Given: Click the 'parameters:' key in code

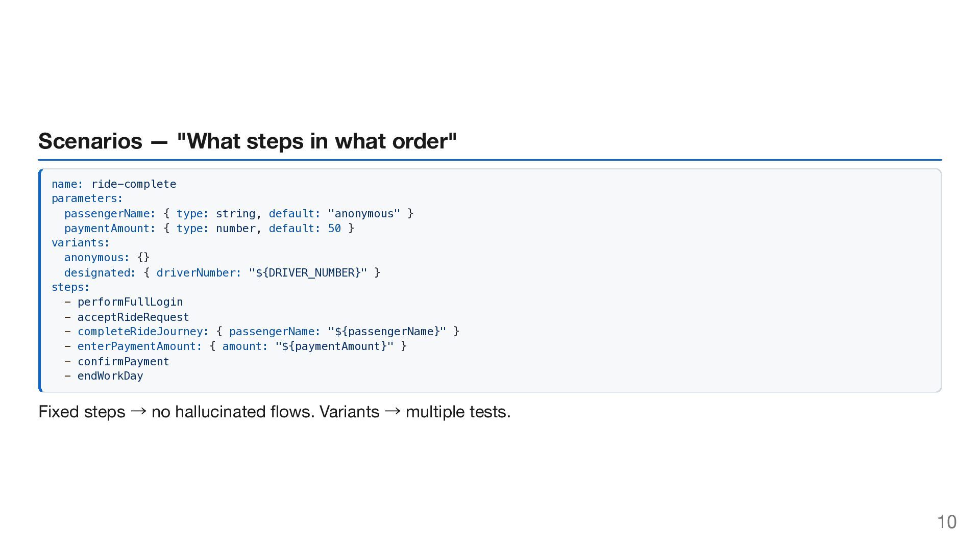Looking at the screenshot, I should (87, 198).
